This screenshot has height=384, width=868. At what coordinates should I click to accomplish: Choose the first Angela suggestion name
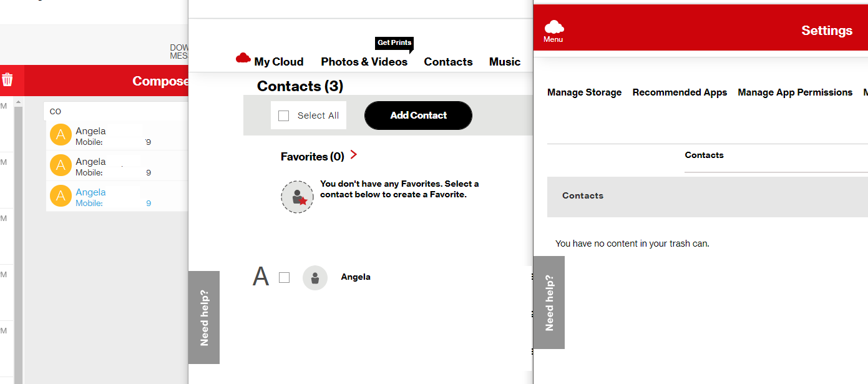click(90, 131)
